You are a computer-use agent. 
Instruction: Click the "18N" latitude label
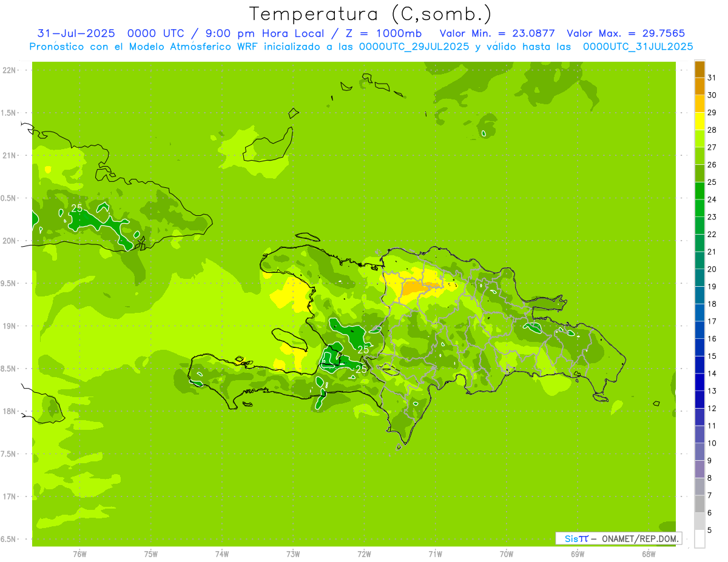tap(9, 411)
